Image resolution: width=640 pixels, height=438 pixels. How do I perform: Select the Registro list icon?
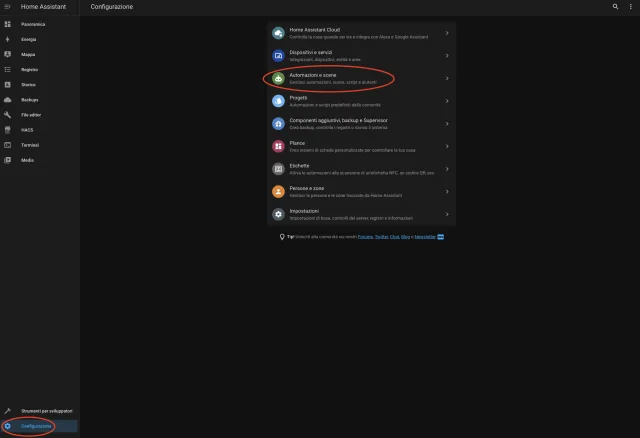point(7,69)
